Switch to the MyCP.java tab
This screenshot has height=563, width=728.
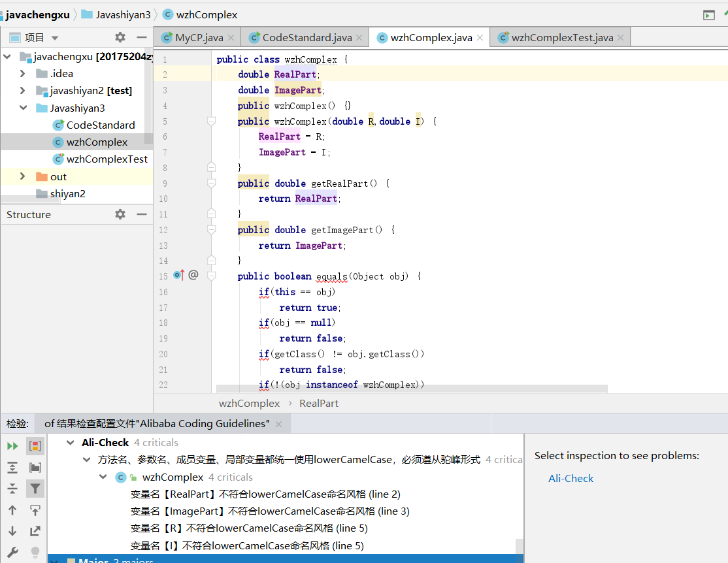coord(199,38)
